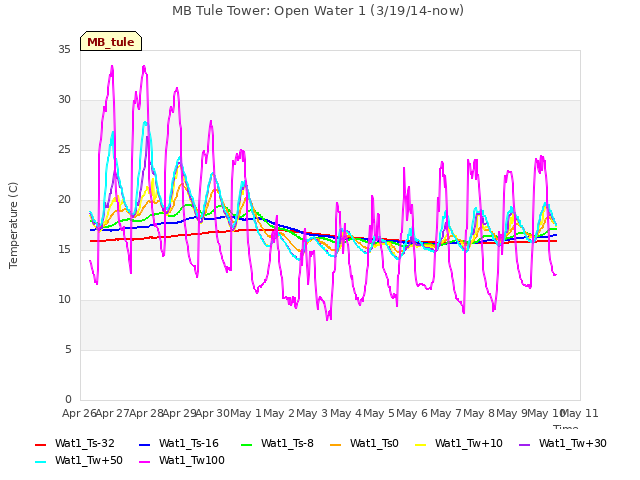Click the yellow Wat1_Tw+10 legend swatch
640x480 pixels.
(x=420, y=444)
